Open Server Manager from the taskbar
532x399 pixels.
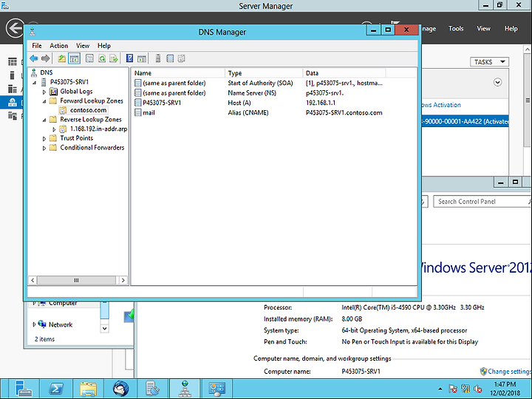[24, 389]
